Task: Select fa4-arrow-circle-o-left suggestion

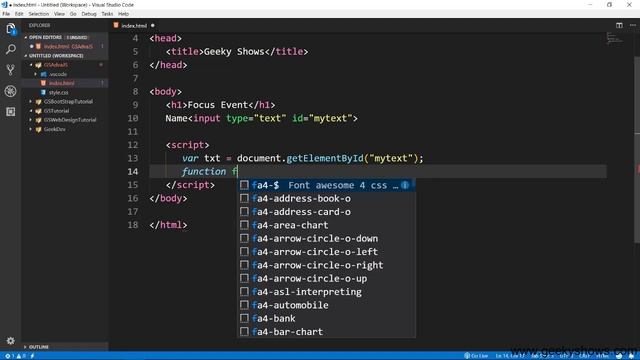Action: (x=327, y=252)
